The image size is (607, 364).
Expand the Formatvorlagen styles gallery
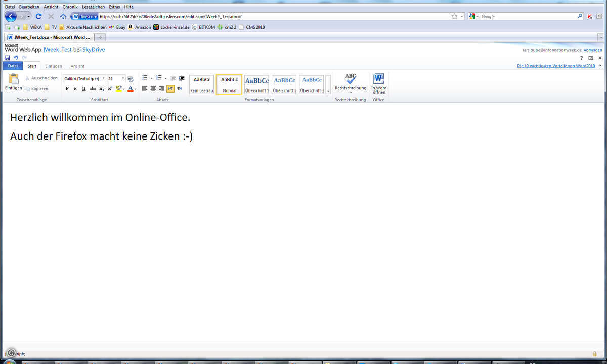click(328, 84)
